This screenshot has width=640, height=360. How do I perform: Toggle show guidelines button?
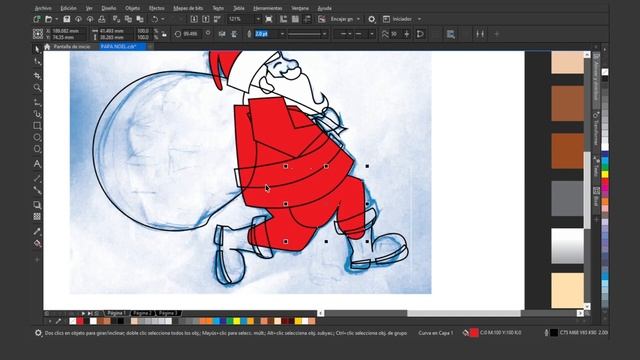[307, 19]
